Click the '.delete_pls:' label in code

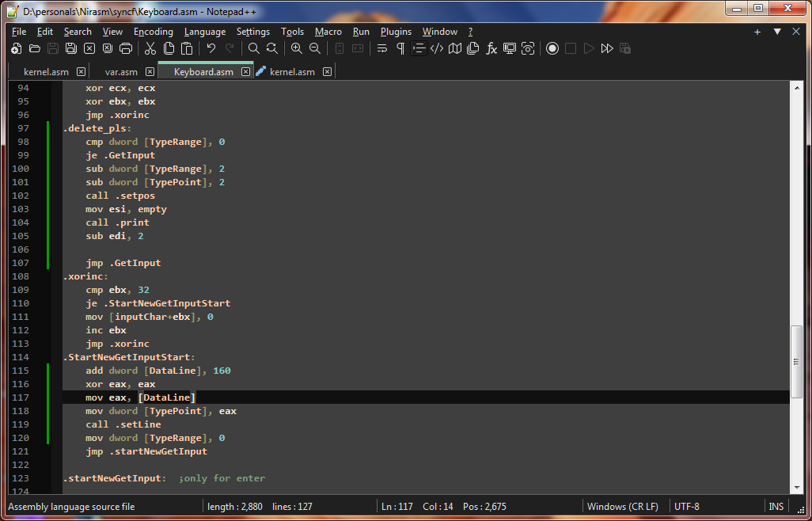pos(97,128)
